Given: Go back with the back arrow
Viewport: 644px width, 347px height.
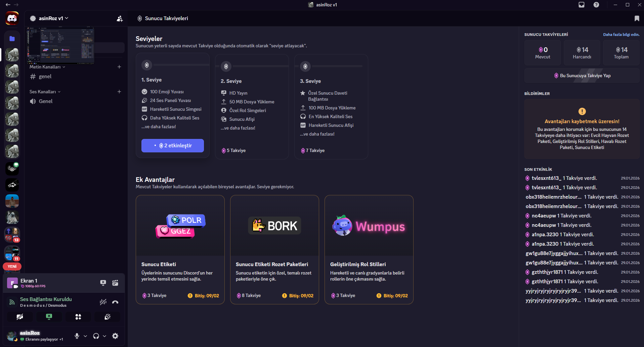Looking at the screenshot, I should pos(8,5).
